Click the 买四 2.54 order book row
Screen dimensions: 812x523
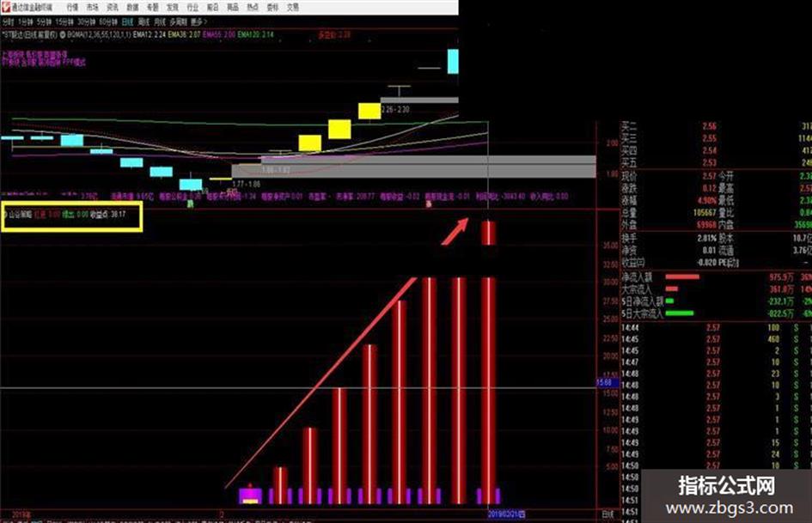click(717, 150)
